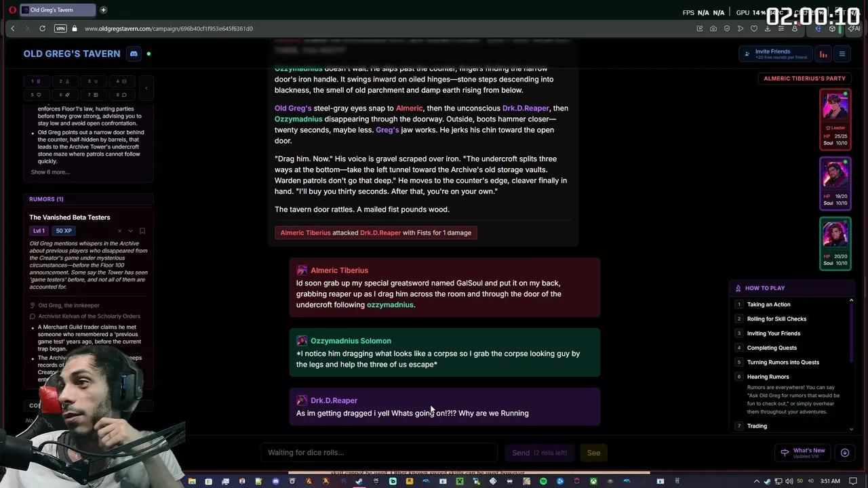This screenshot has width=868, height=488.
Task: Open sidebar shortcut 3 panel
Action: point(93,81)
